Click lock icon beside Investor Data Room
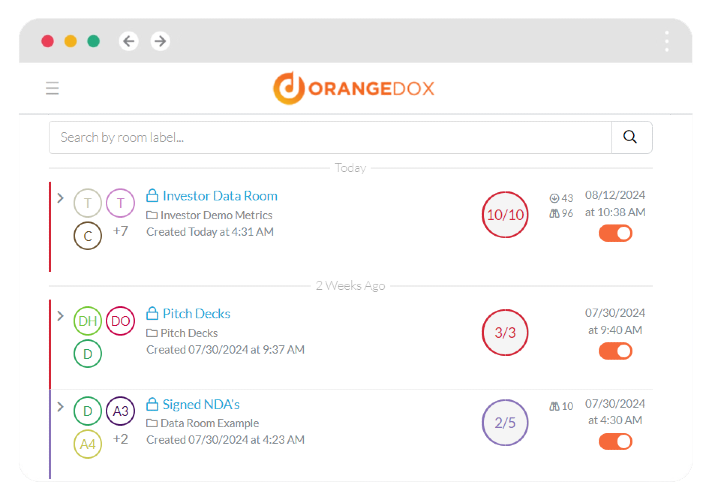712x500 pixels. coord(152,195)
